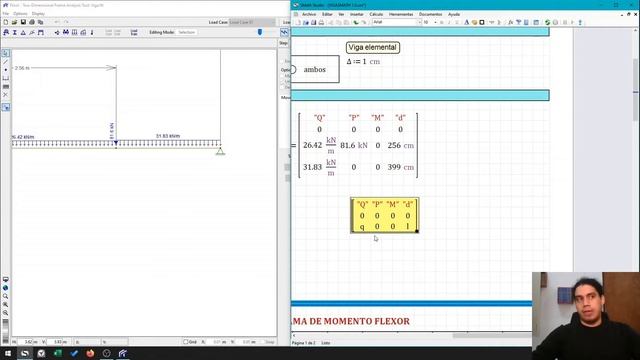
Task: Click save icon in SMath toolbar
Action: [313, 22]
